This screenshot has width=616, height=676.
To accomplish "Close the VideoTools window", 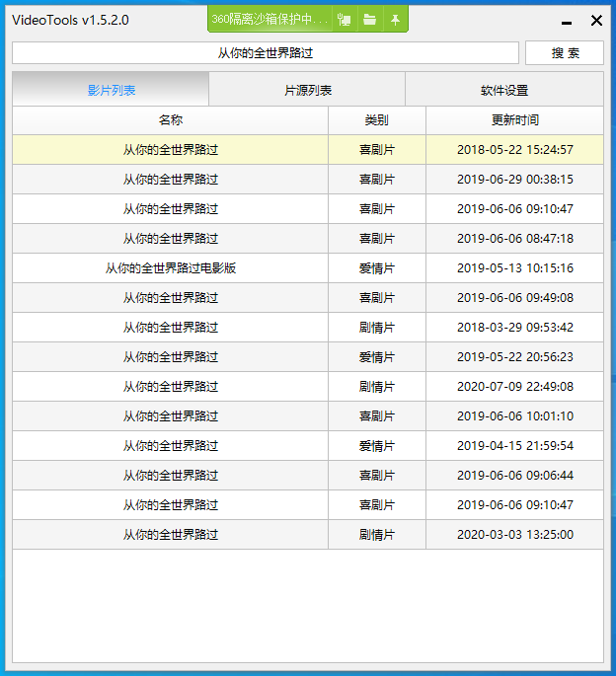I will tap(596, 20).
